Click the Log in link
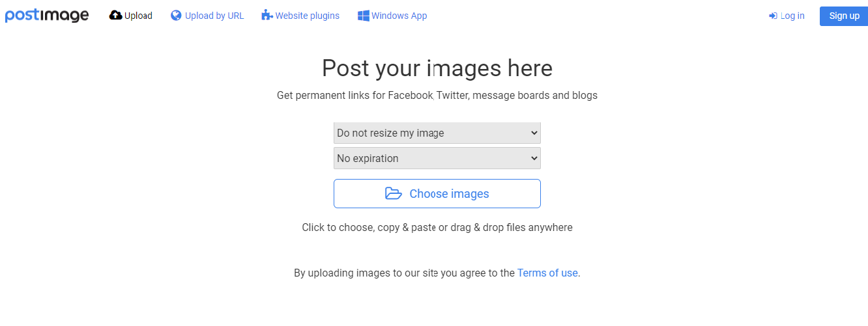Screen dimensions: 868x326 tap(792, 16)
